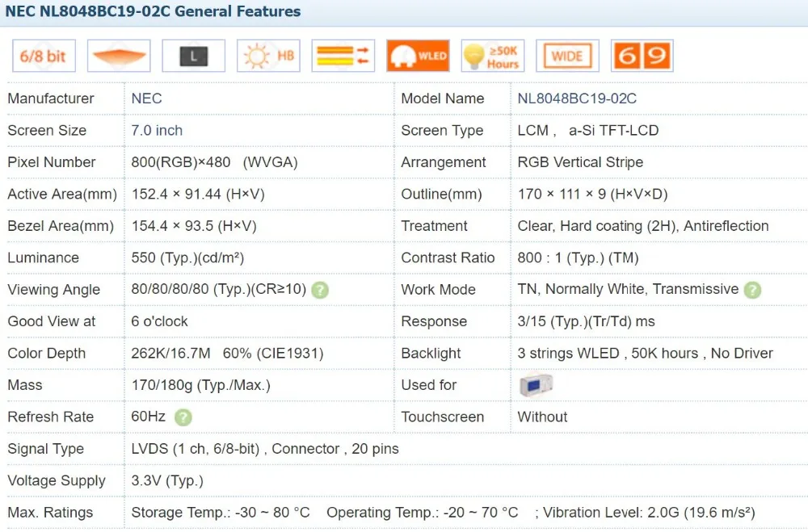Click the orange viewing-angle cone icon
808x532 pixels.
[x=119, y=56]
